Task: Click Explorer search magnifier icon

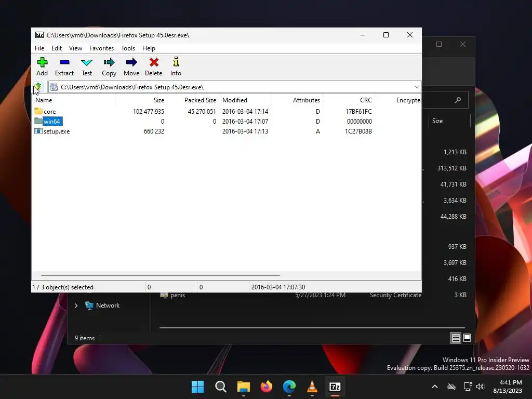Action: 458,100
